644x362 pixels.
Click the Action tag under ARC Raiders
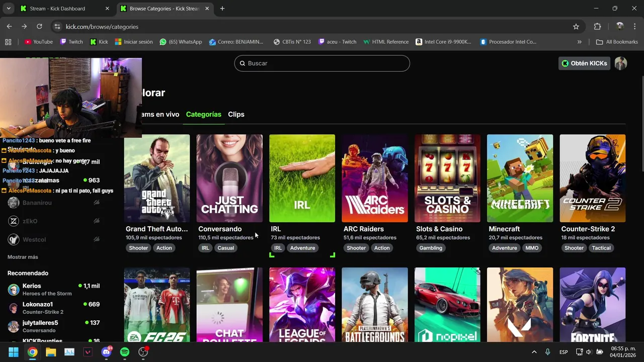coord(381,248)
